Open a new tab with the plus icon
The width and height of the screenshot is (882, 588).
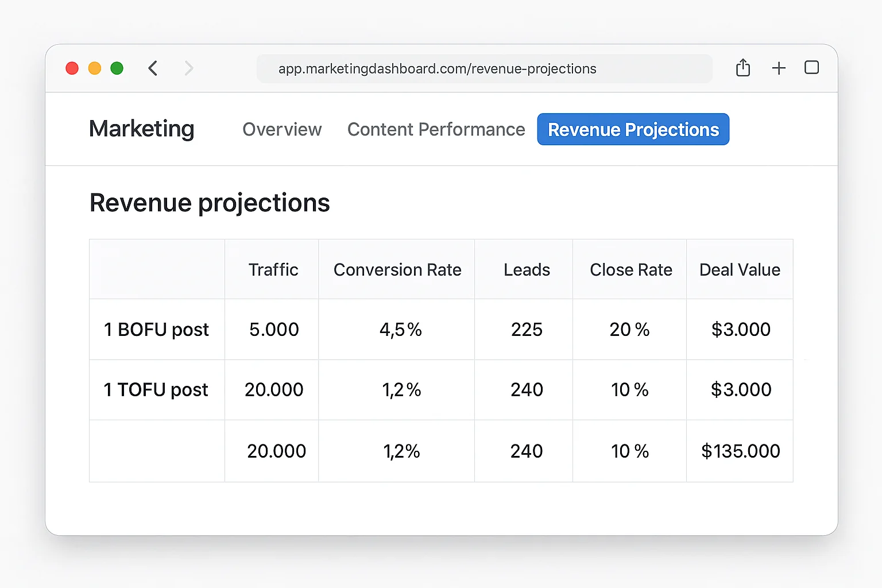point(779,68)
